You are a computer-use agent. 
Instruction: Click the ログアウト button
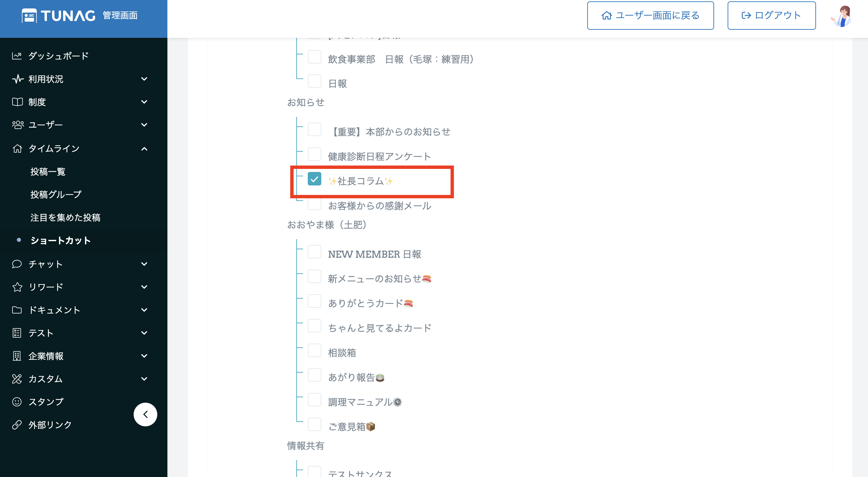point(771,16)
